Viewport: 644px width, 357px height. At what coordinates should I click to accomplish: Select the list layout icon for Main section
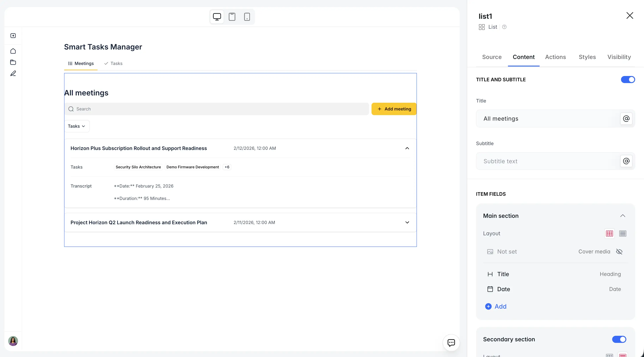(623, 233)
